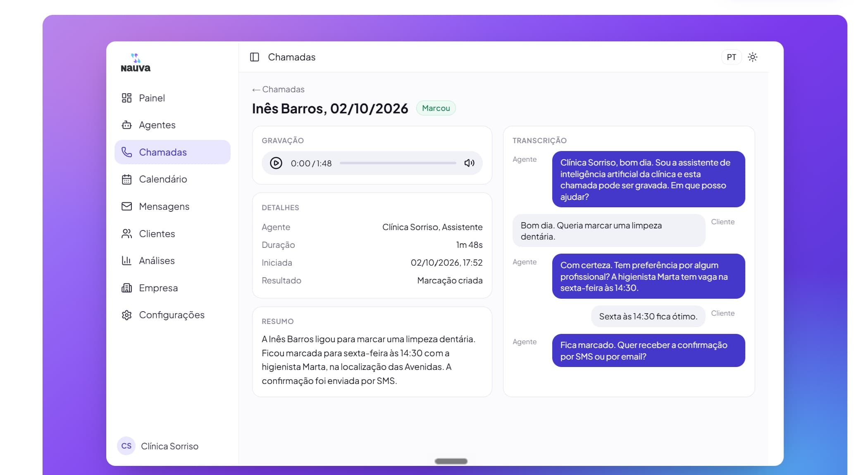Screen dimensions: 868x475
Task: Click the agent greeting message bubble
Action: 649,179
